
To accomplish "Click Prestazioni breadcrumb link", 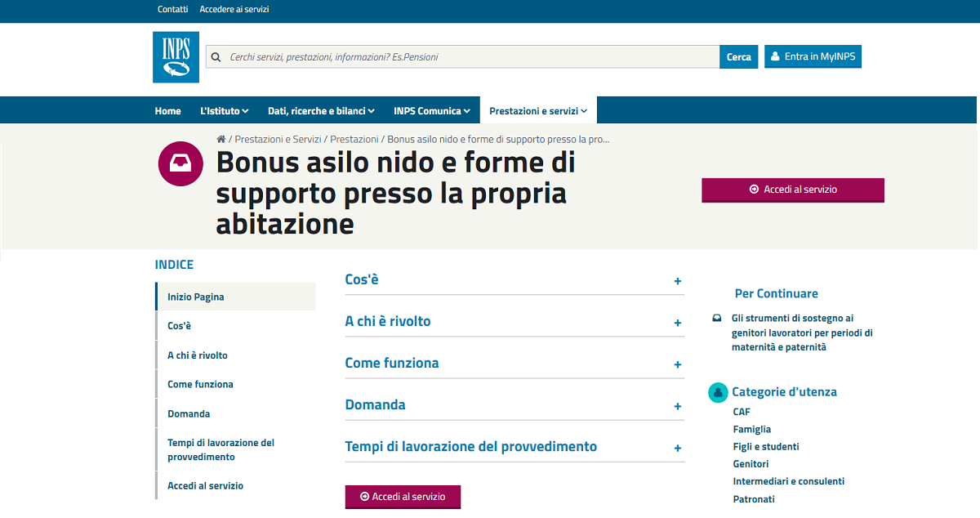I will coord(354,140).
